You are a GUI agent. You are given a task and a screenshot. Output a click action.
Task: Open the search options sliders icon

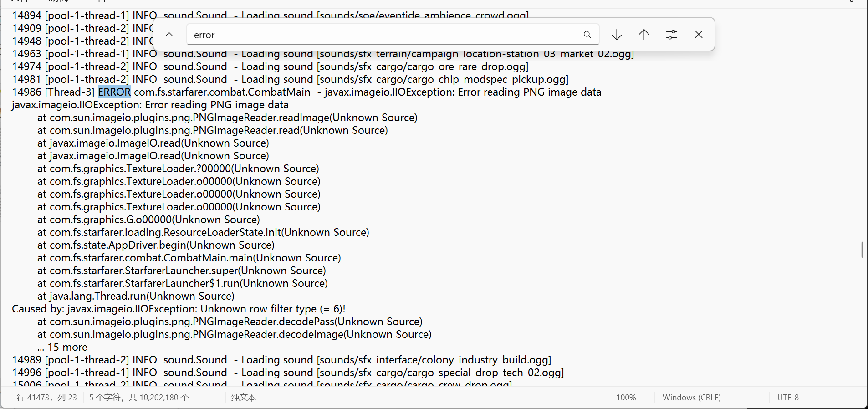coord(671,35)
